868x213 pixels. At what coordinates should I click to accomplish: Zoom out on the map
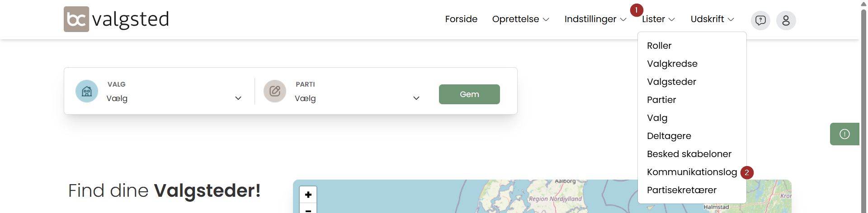308,209
